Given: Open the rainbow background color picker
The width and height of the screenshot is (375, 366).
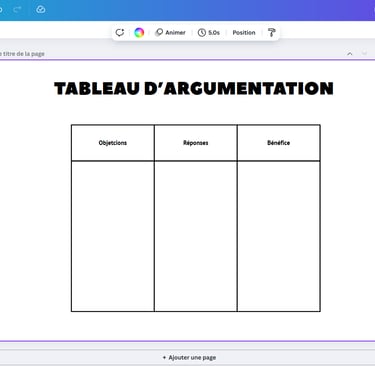Looking at the screenshot, I should pyautogui.click(x=139, y=32).
